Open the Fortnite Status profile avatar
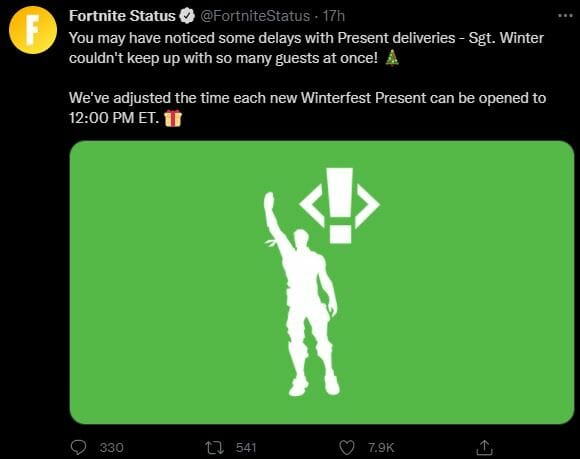580x459 pixels. [x=33, y=30]
